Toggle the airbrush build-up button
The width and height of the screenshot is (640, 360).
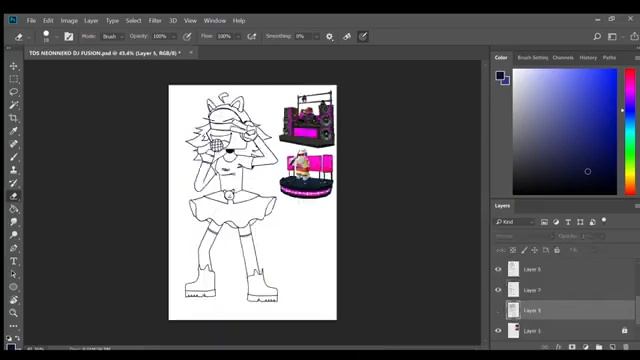pyautogui.click(x=252, y=37)
